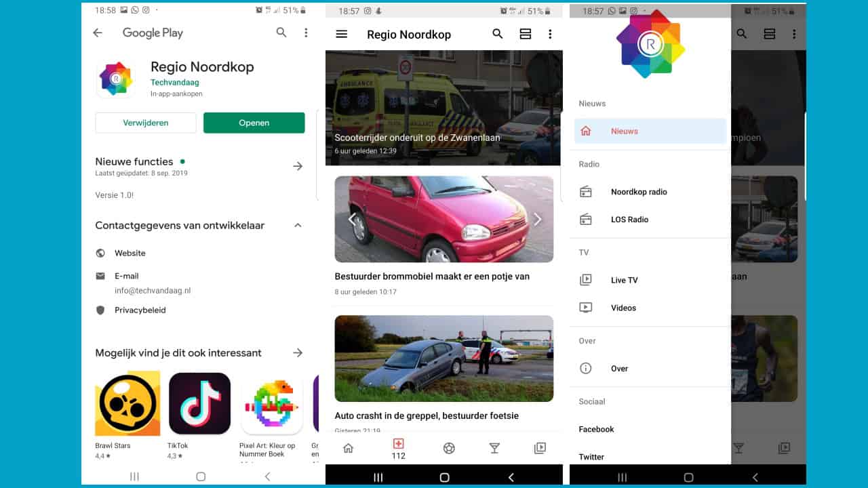Open Nieuwe functies arrow
868x488 pixels.
pyautogui.click(x=298, y=165)
